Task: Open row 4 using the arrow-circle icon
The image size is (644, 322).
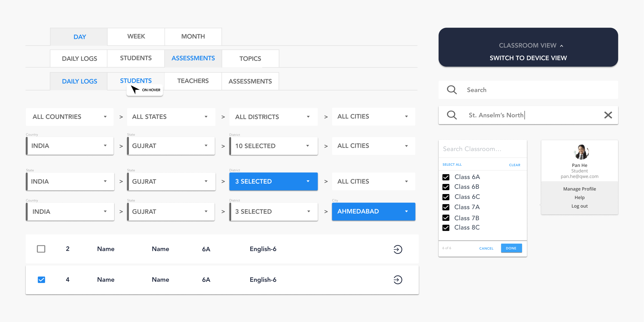Action: pos(398,280)
